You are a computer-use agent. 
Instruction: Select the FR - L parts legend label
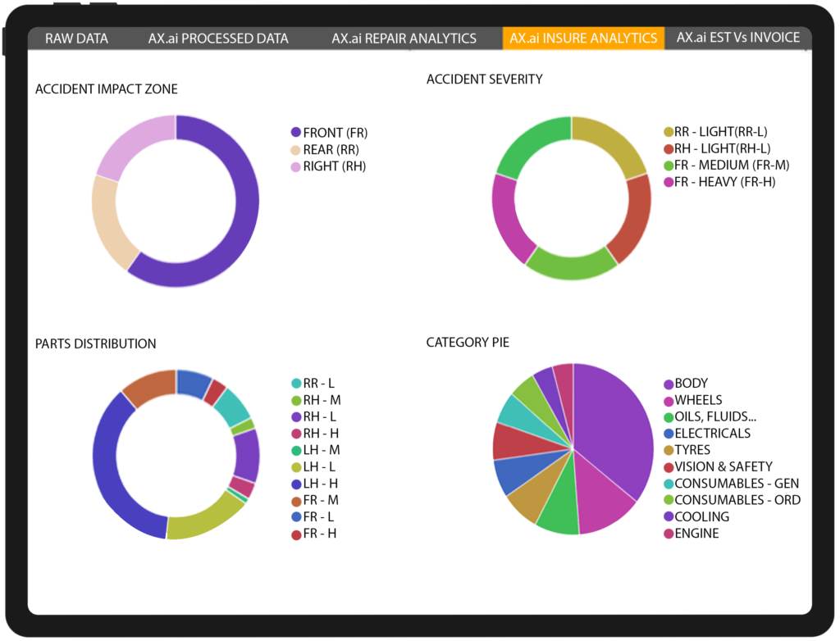[319, 516]
